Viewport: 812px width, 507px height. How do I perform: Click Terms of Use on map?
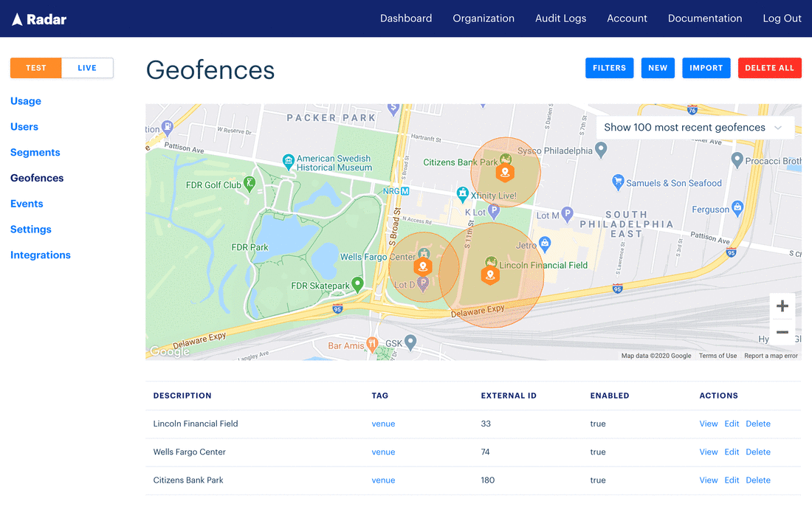718,356
